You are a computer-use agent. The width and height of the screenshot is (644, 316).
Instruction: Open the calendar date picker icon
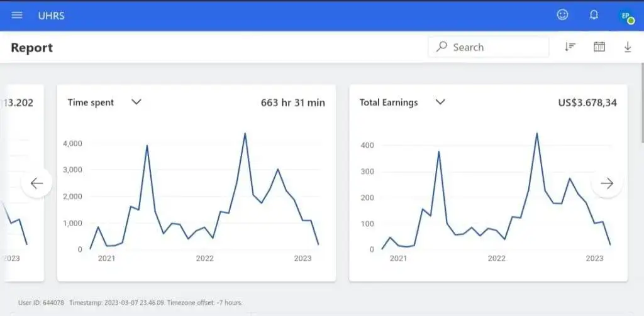point(599,46)
